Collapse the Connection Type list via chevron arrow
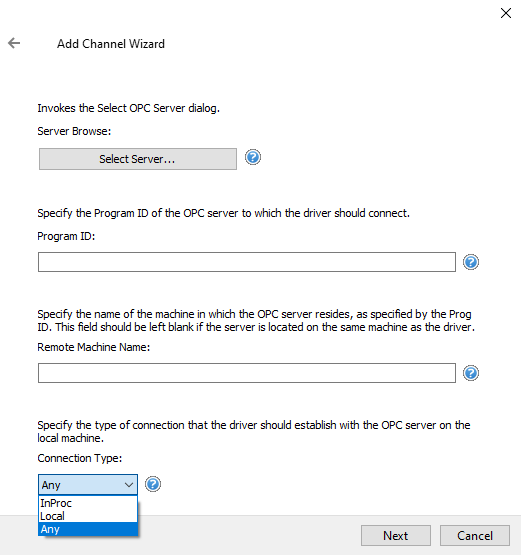 129,485
